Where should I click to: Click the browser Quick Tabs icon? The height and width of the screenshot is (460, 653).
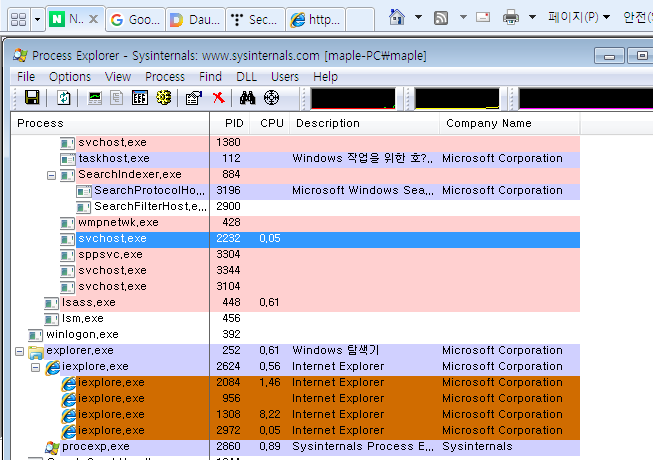[x=18, y=19]
